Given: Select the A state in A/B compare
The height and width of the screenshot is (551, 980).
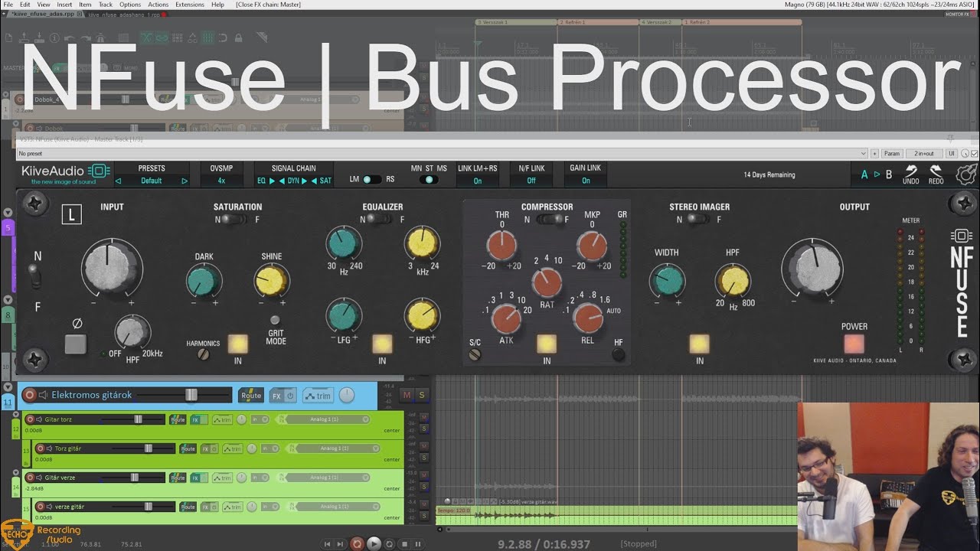Looking at the screenshot, I should pyautogui.click(x=864, y=174).
